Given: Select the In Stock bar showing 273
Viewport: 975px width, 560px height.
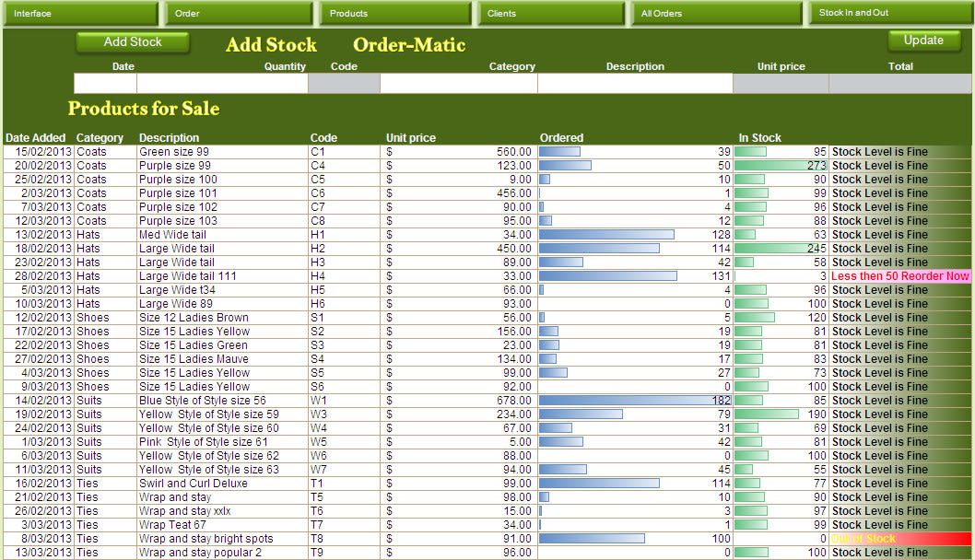Looking at the screenshot, I should click(x=781, y=166).
